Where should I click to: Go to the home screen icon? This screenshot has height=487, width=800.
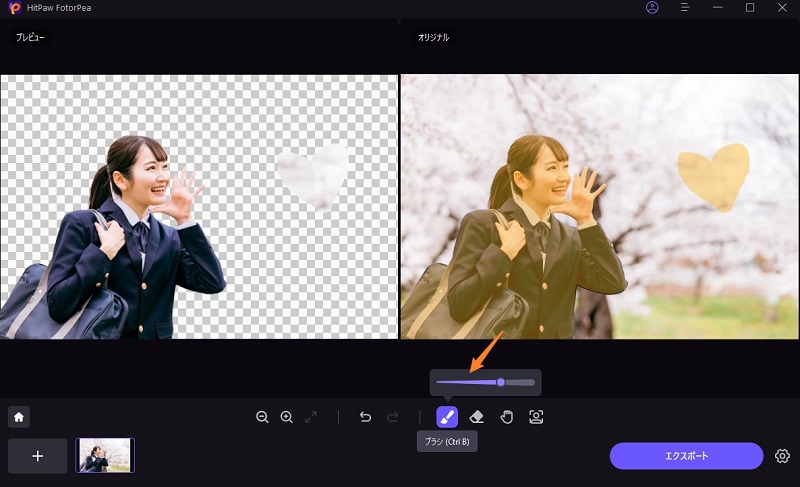tap(19, 417)
